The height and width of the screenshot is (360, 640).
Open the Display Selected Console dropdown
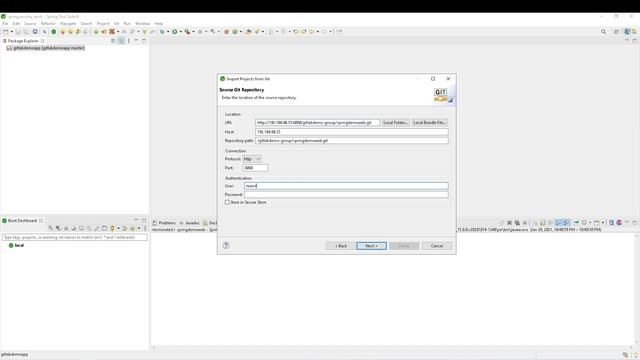590,223
